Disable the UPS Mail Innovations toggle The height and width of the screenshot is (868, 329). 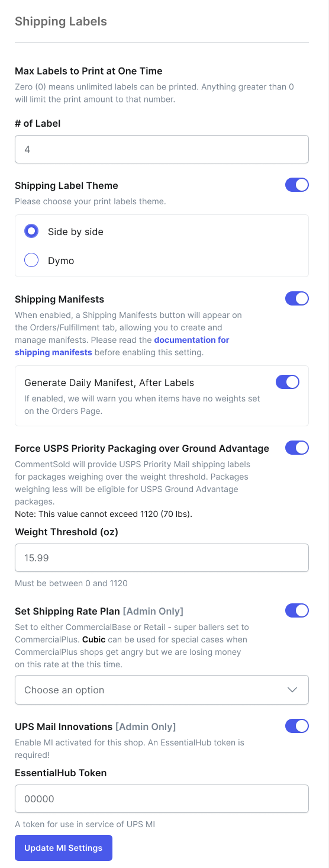pyautogui.click(x=297, y=726)
